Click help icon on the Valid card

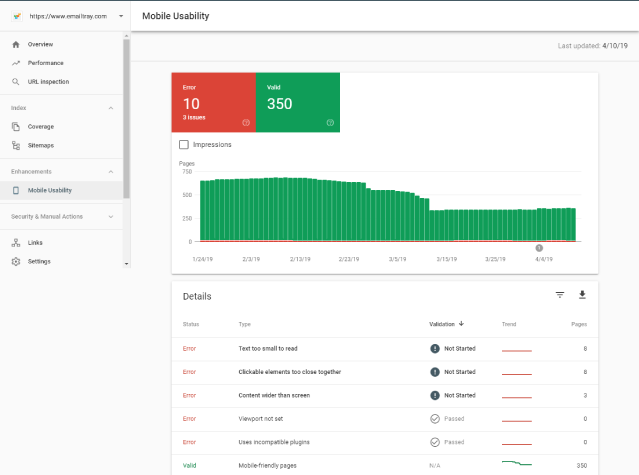(330, 123)
